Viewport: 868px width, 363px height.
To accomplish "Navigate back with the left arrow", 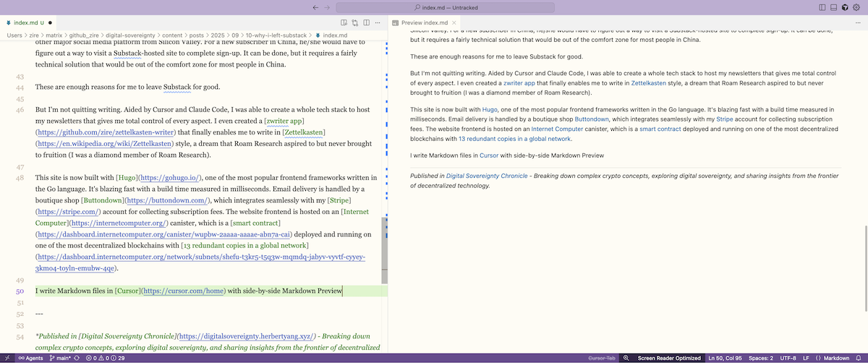I will 315,7.
